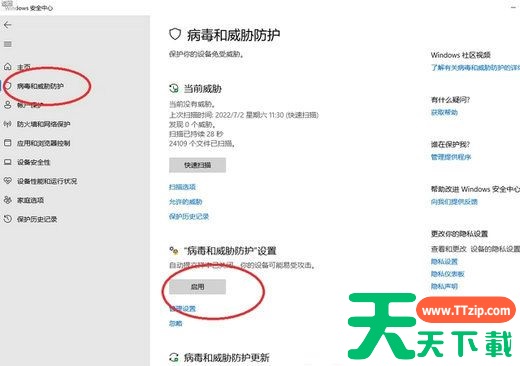
Task: Open the 获取帮助 link
Action: coord(444,112)
